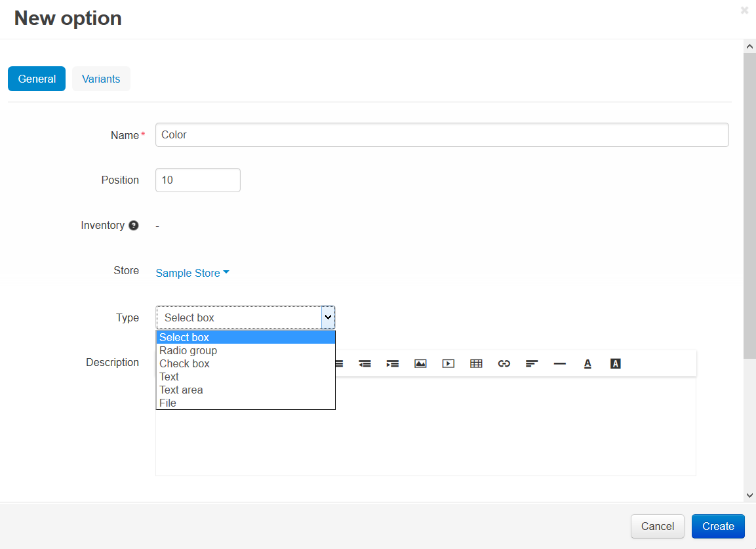The height and width of the screenshot is (549, 756).
Task: Insert horizontal rule with the line icon
Action: (560, 364)
